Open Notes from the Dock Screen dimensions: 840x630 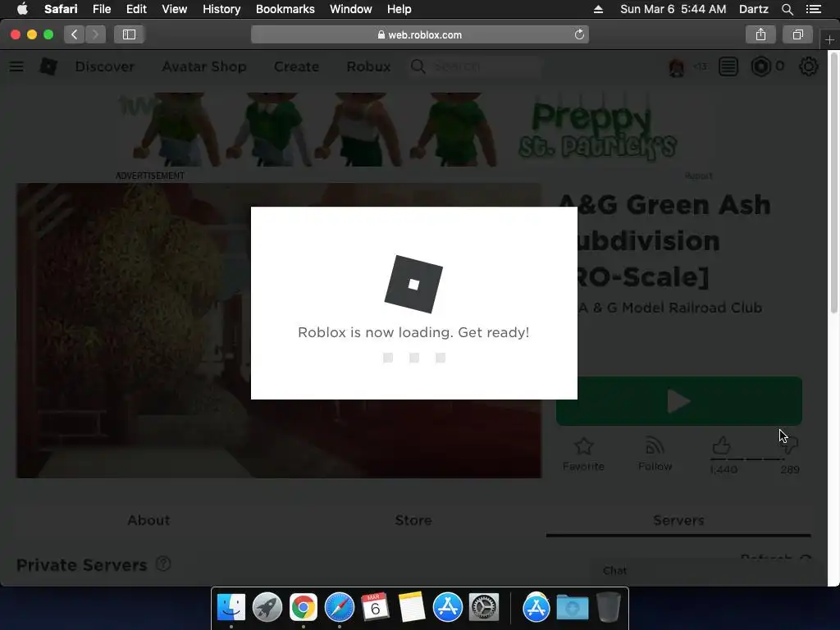pos(412,607)
